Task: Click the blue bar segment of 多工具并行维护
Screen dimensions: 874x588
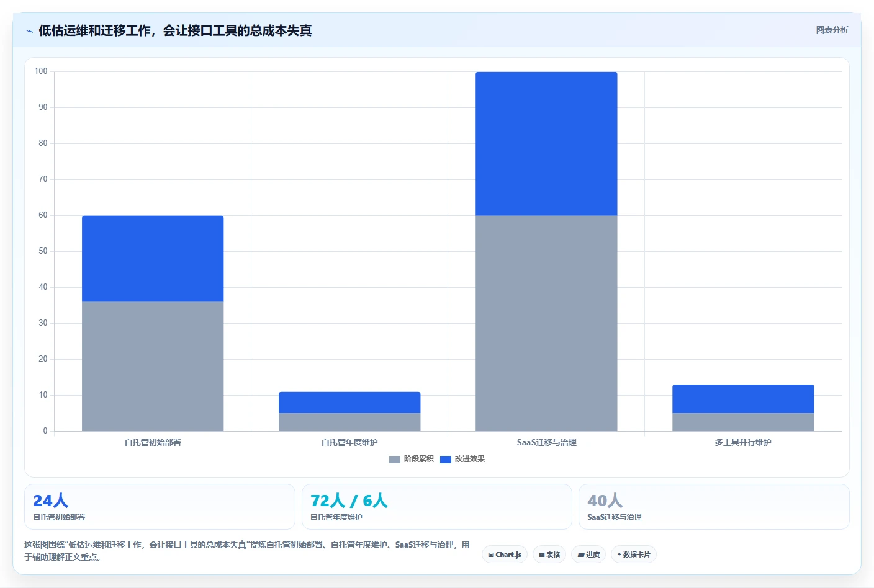Action: [743, 399]
